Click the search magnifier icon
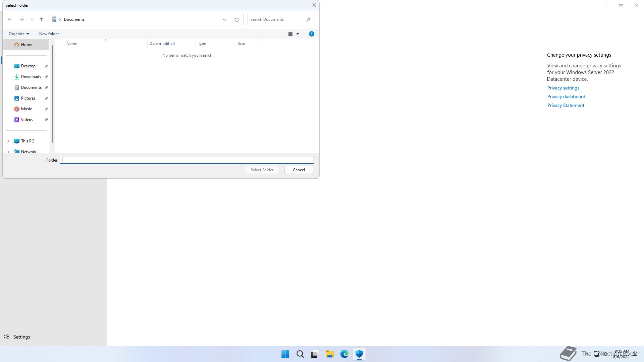Image resolution: width=644 pixels, height=362 pixels. coord(308,19)
